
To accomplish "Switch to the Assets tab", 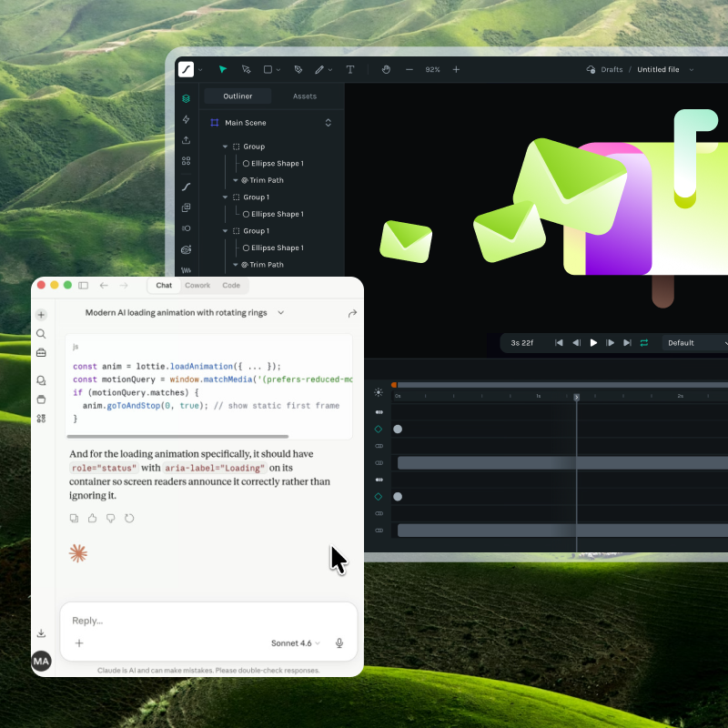I will pyautogui.click(x=305, y=96).
